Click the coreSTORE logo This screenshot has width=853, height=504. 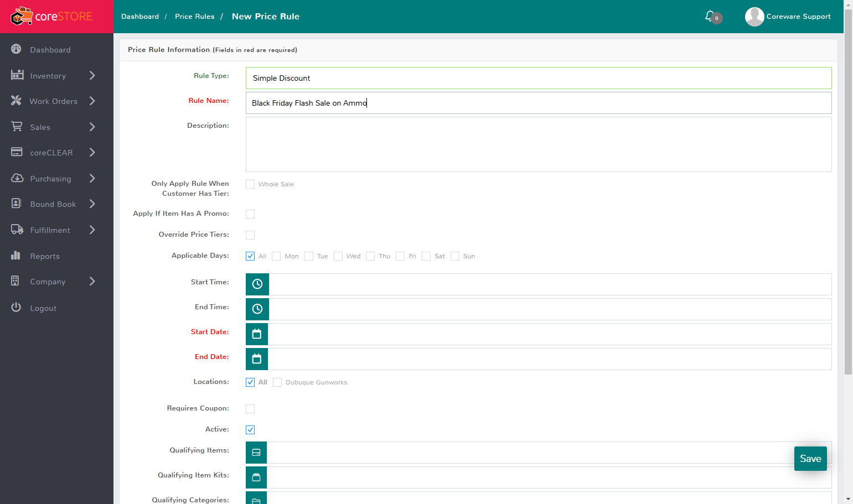52,17
